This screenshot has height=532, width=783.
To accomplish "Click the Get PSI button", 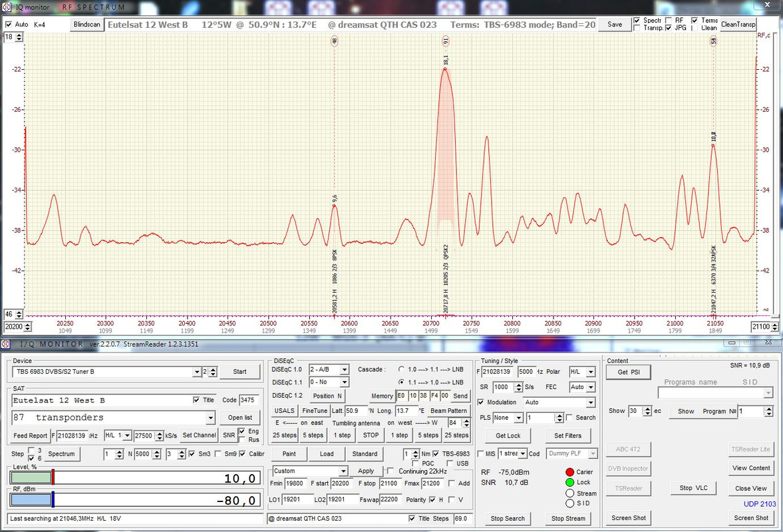I will (x=629, y=372).
